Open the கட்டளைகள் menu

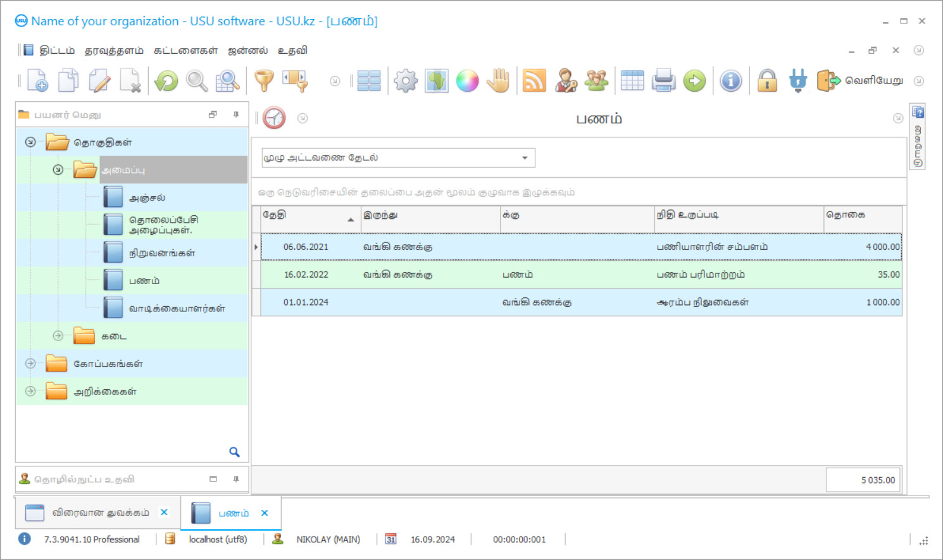click(x=185, y=51)
